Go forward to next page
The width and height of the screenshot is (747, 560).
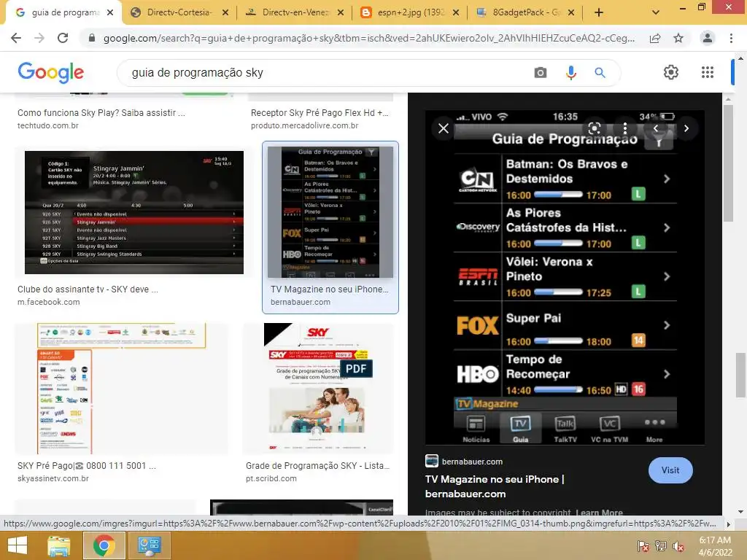(x=39, y=38)
